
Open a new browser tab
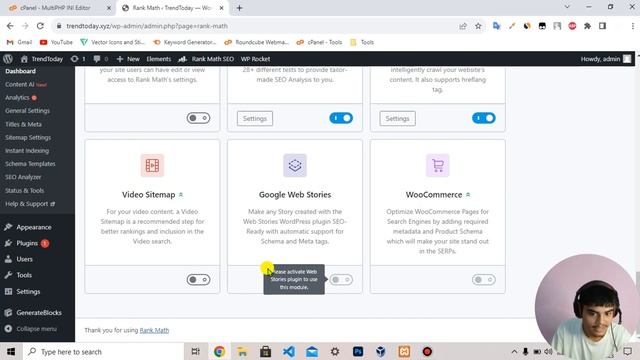click(239, 8)
